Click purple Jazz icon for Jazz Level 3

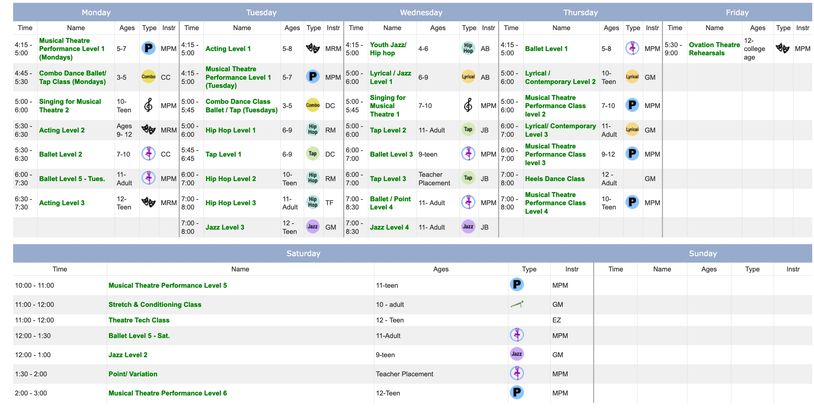click(x=313, y=227)
